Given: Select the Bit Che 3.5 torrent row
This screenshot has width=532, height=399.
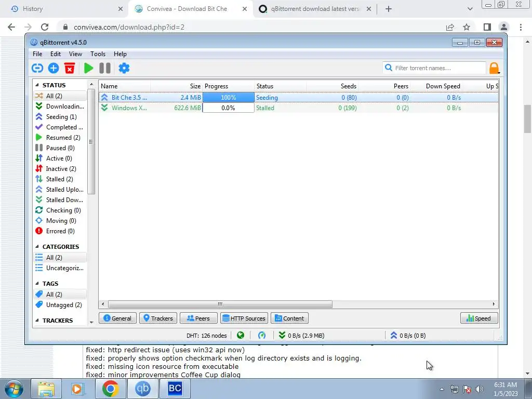Looking at the screenshot, I should pos(299,97).
